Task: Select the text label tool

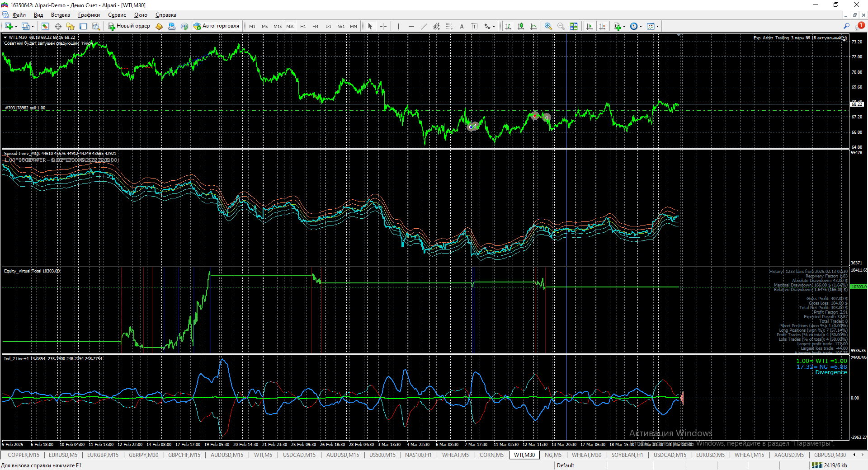Action: point(474,26)
